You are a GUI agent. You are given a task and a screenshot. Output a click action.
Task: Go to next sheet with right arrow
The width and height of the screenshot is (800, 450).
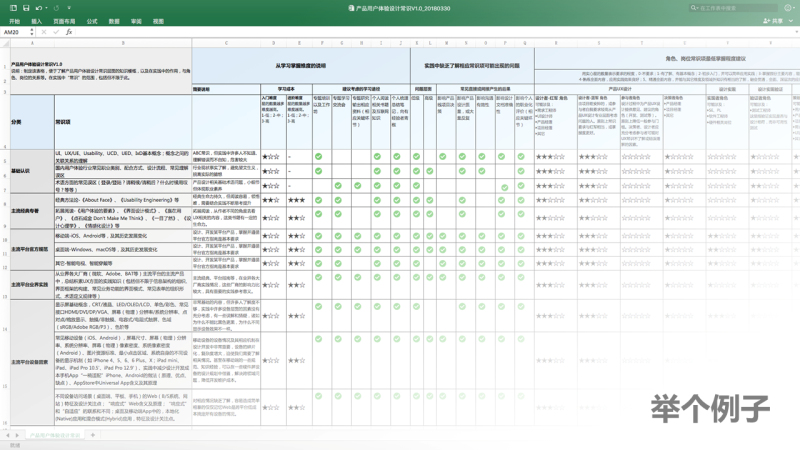pos(17,435)
